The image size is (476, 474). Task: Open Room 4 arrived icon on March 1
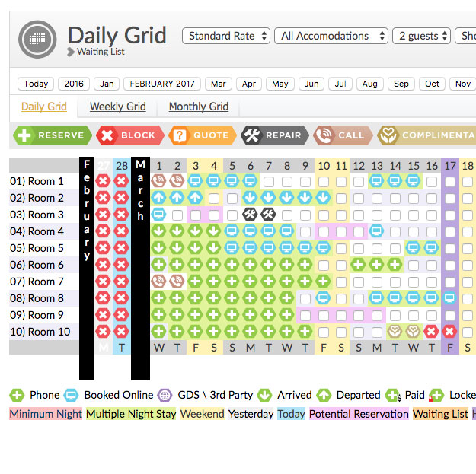[x=158, y=231]
